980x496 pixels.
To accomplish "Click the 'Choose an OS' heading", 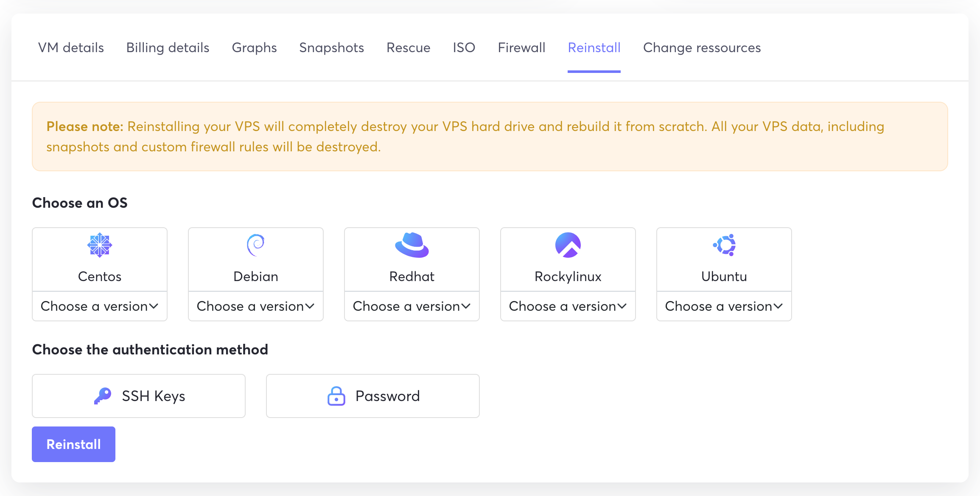I will [80, 203].
